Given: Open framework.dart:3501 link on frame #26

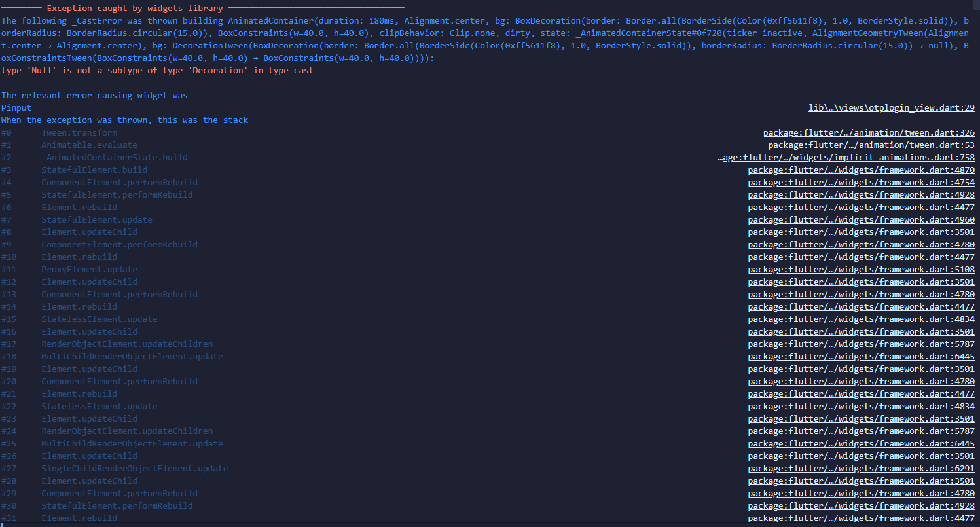Looking at the screenshot, I should (862, 456).
